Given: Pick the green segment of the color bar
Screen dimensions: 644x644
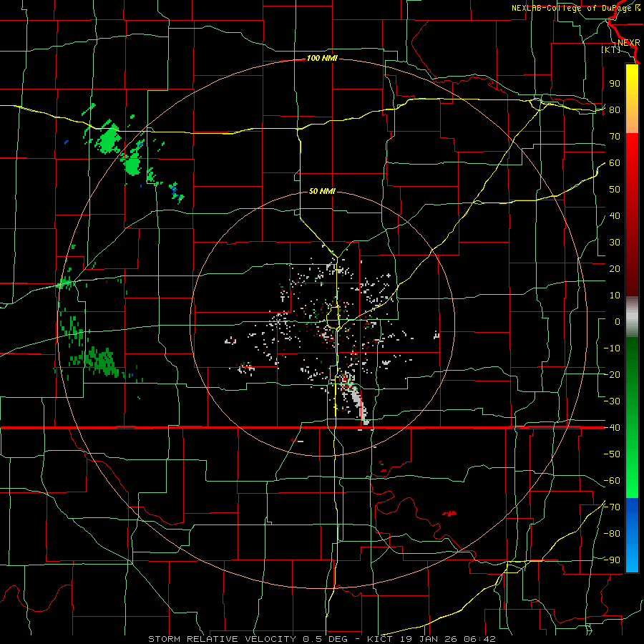Looking at the screenshot, I should 632,417.
